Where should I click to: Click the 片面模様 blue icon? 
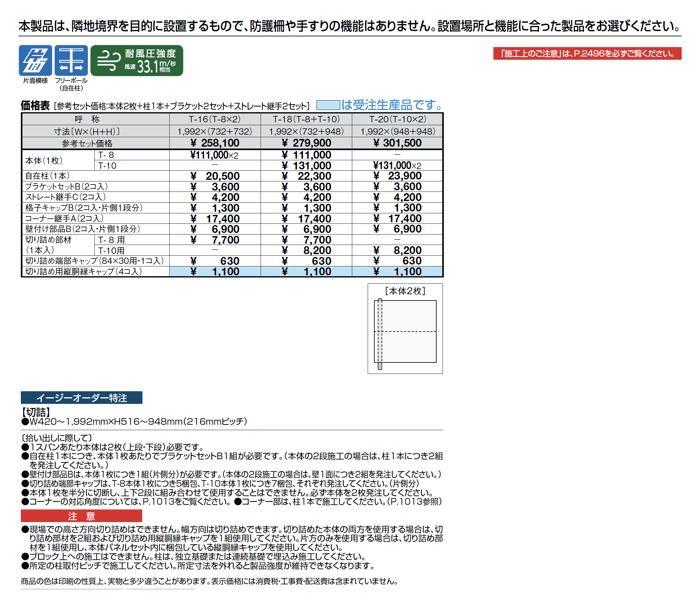(35, 60)
